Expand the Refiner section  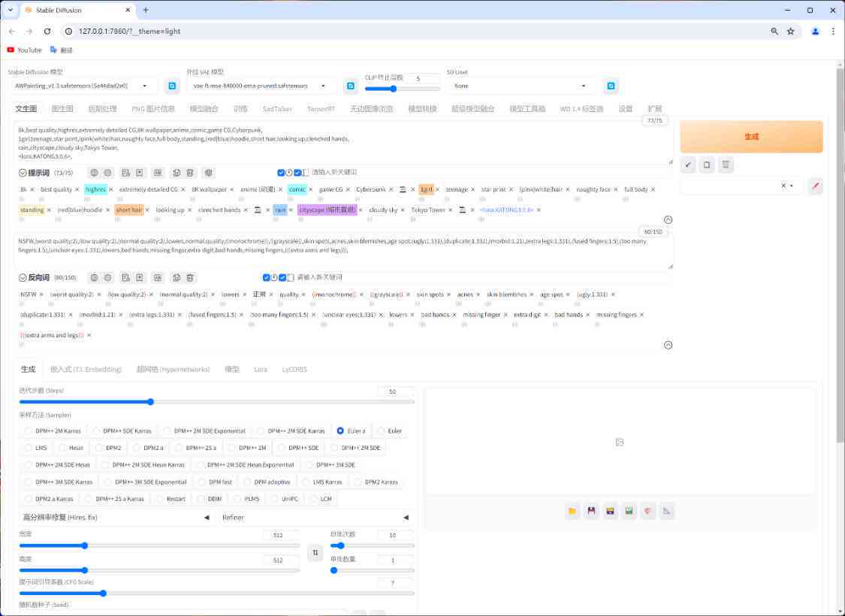315,518
